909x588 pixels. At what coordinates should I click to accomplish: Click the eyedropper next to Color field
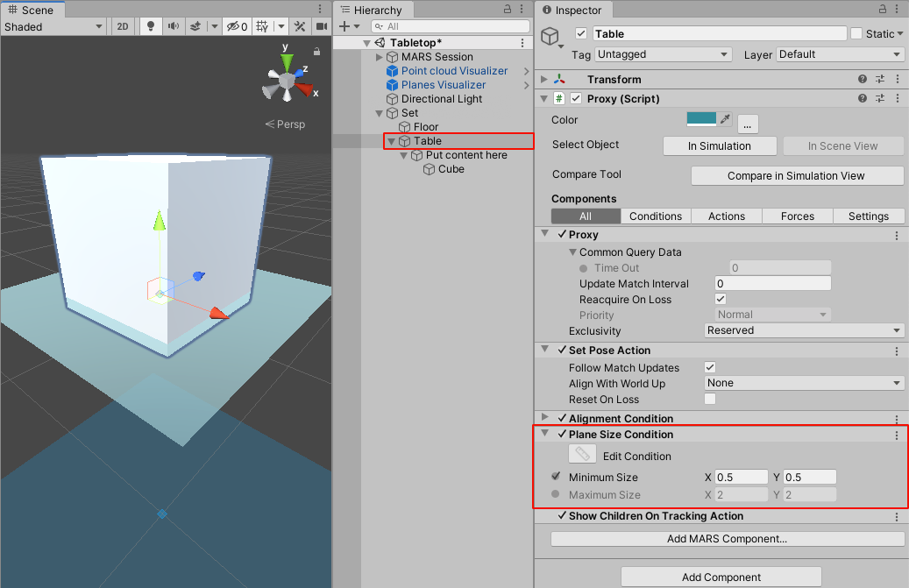tap(725, 120)
